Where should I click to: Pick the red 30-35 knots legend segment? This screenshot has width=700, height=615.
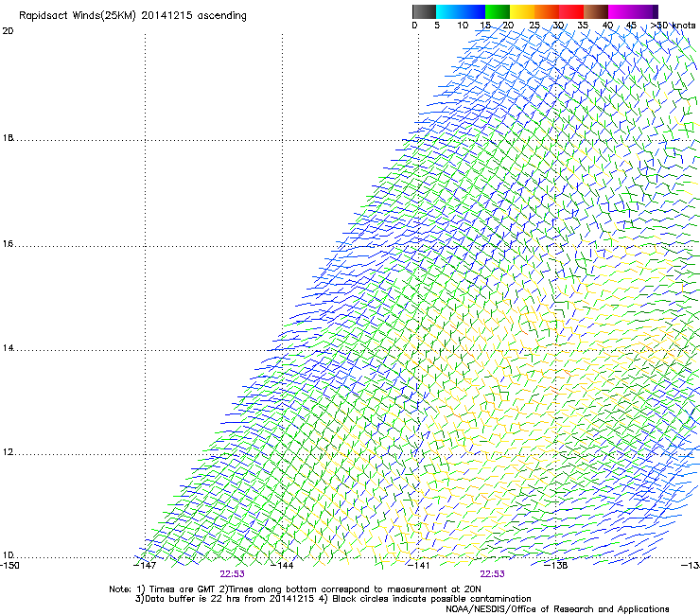click(571, 11)
